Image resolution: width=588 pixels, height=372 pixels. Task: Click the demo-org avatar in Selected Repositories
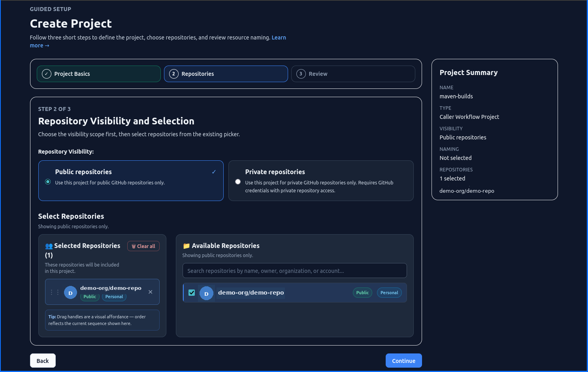tap(70, 293)
